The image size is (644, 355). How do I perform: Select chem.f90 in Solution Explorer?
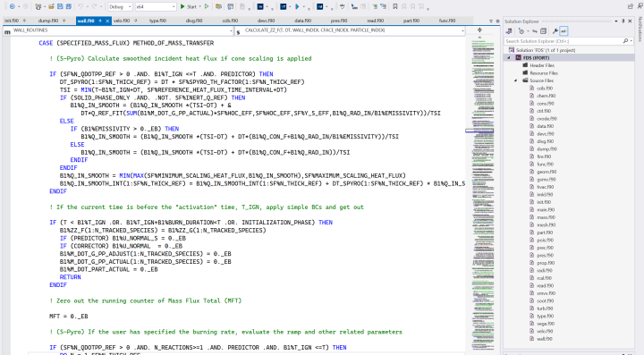coord(546,96)
